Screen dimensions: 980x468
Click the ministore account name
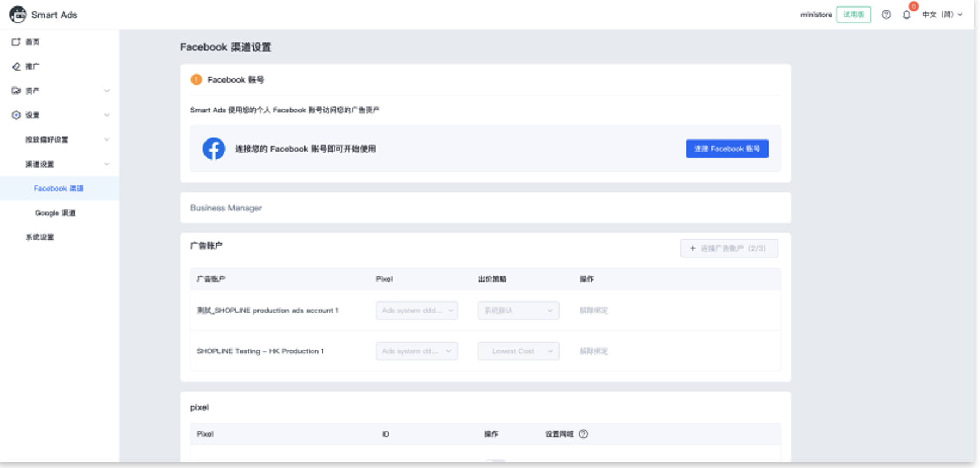point(816,15)
